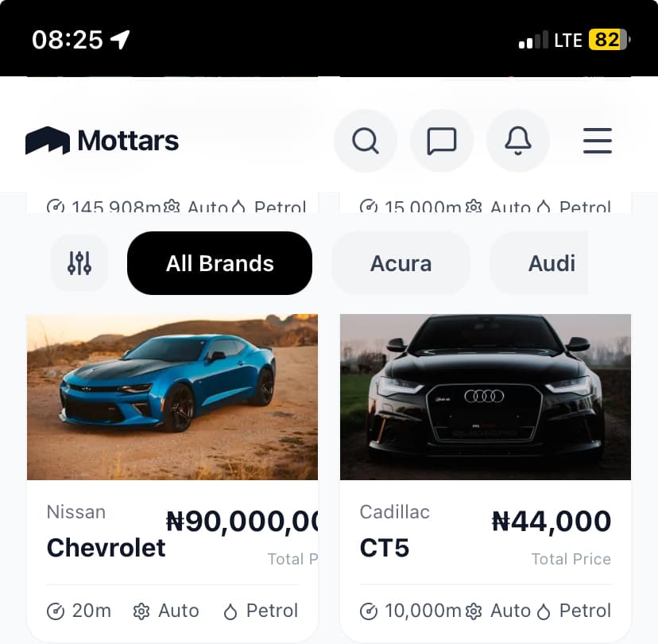Open the black Audi car photo
This screenshot has height=644, width=658.
pyautogui.click(x=486, y=397)
